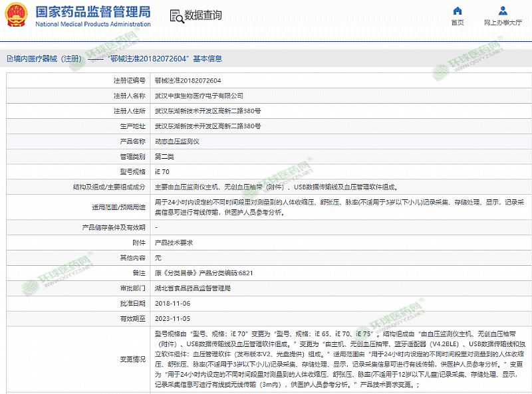532x394 pixels.
Task: Open the 数据查询 text link
Action: click(203, 16)
